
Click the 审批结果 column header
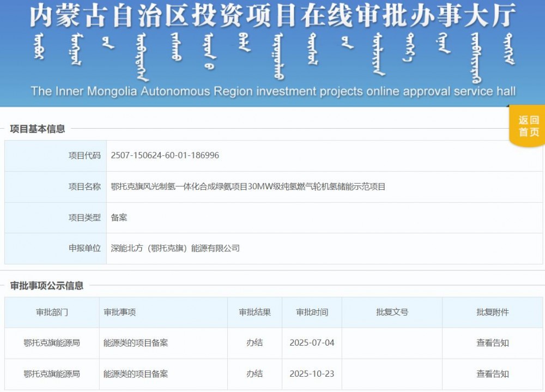(x=254, y=312)
